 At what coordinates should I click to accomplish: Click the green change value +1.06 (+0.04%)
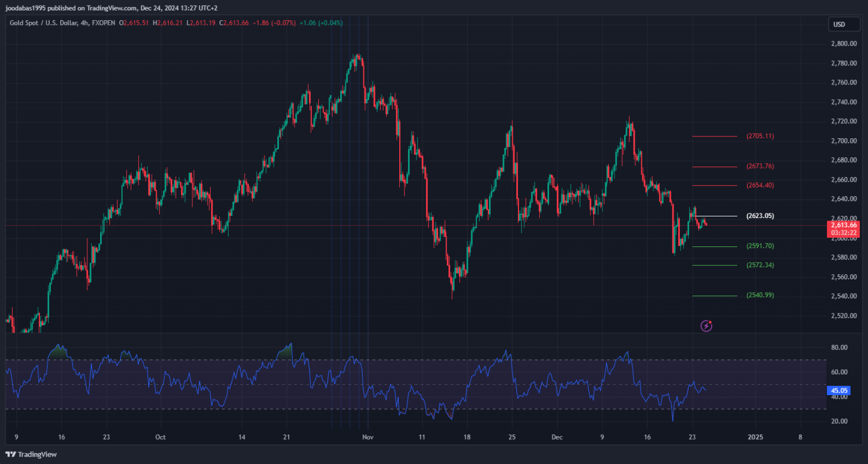coord(321,23)
